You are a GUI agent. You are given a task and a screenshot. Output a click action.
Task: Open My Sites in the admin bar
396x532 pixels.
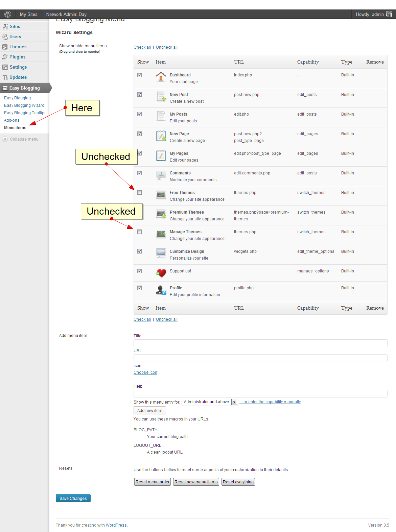tap(28, 14)
